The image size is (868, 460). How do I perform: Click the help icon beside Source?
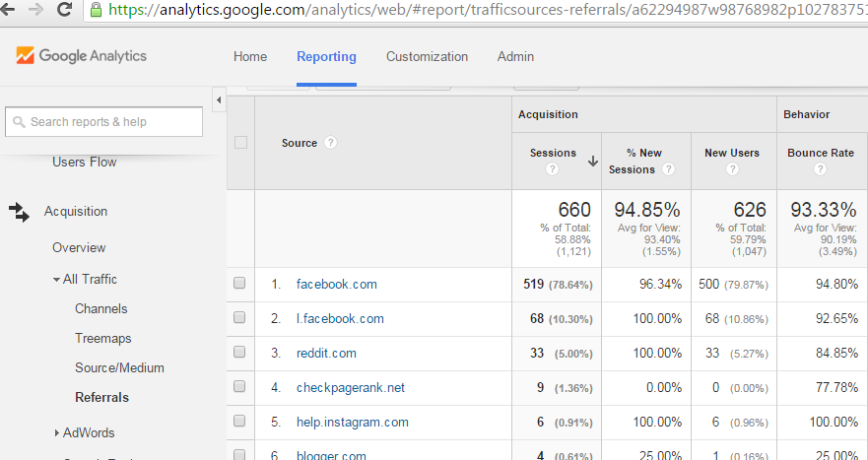point(331,143)
